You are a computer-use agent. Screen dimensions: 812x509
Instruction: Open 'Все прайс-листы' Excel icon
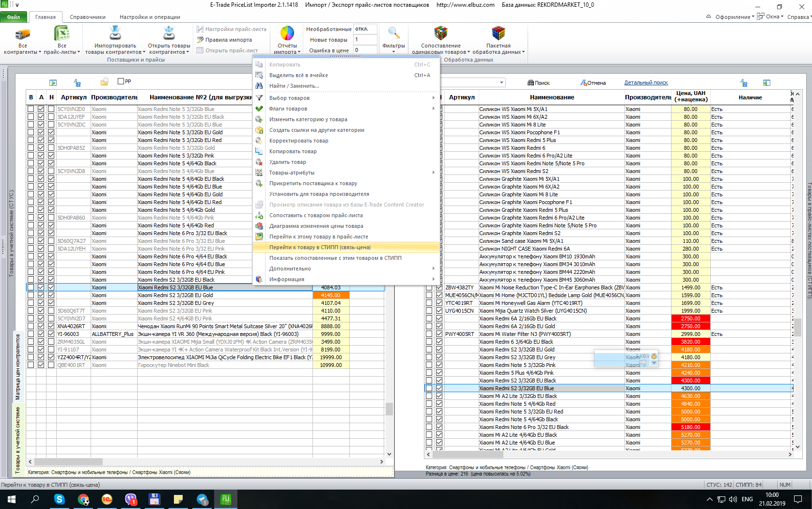click(62, 34)
